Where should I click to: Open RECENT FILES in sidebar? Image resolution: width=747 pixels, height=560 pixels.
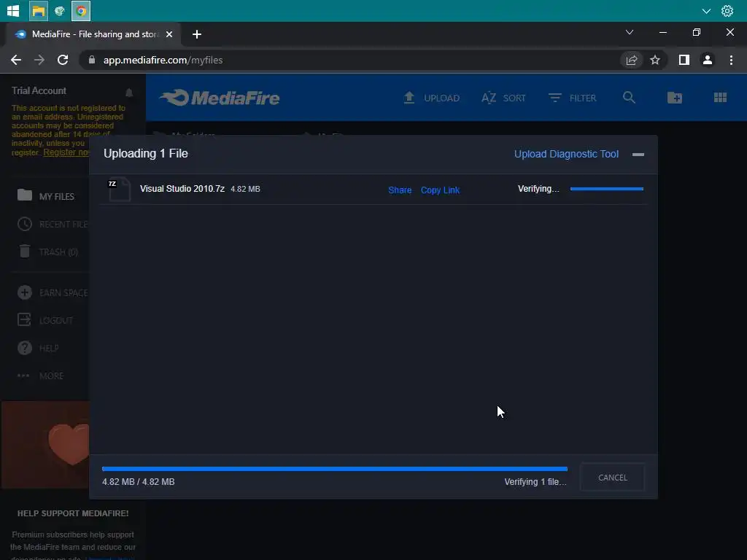click(53, 224)
